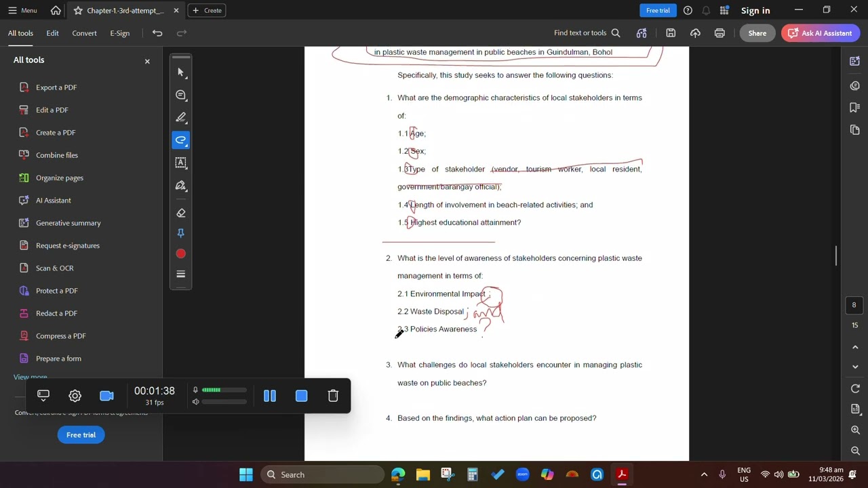Switch to the Edit tab
868x488 pixels.
coord(52,33)
